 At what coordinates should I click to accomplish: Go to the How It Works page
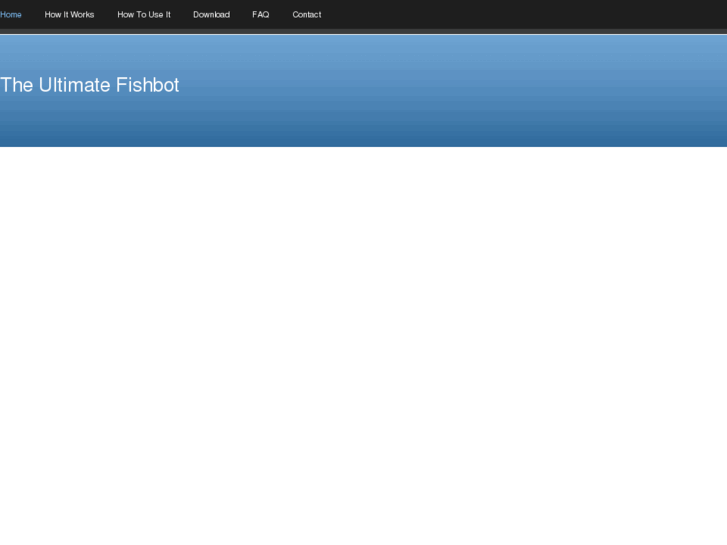69,15
